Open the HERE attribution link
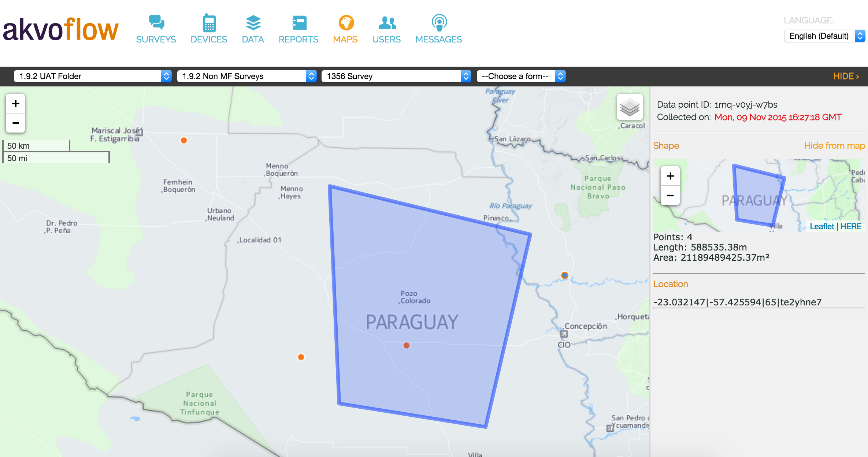 coord(851,227)
